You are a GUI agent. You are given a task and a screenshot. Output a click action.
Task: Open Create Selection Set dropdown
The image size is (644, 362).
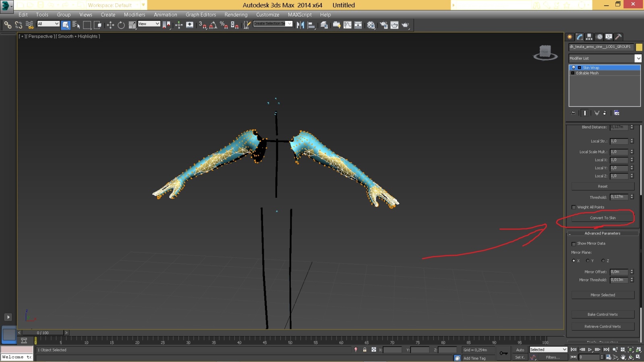pos(273,24)
